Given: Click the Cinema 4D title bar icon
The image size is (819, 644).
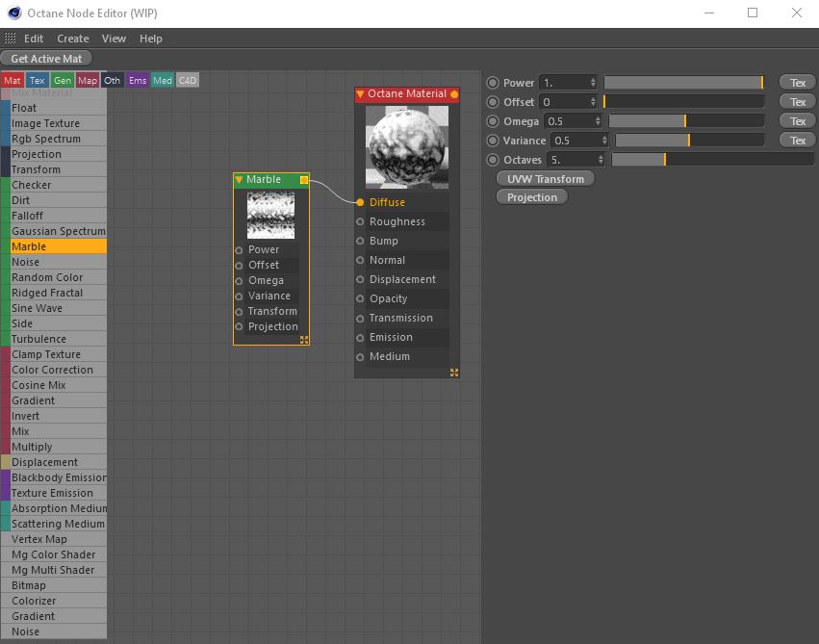Looking at the screenshot, I should click(x=13, y=13).
